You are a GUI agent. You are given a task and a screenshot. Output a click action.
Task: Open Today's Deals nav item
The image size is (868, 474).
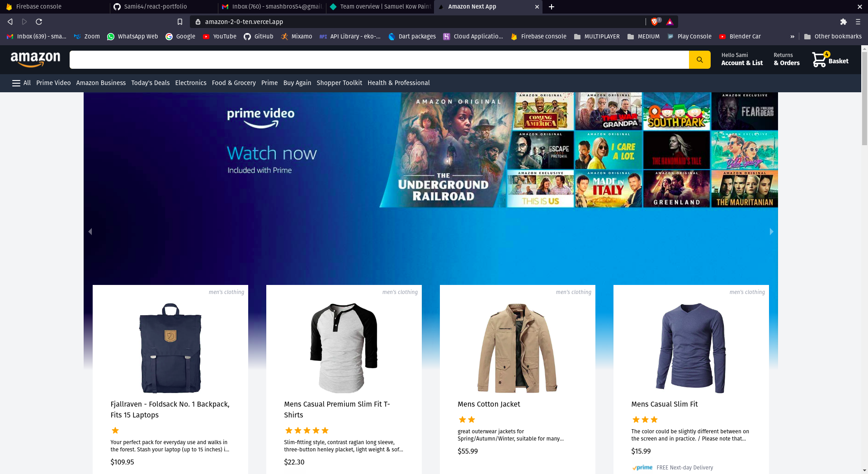[150, 83]
